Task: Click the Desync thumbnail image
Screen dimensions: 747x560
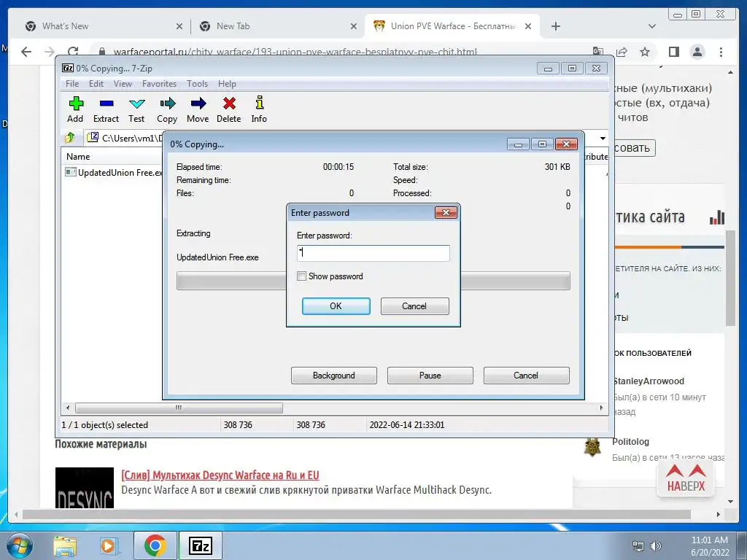Action: click(x=85, y=488)
